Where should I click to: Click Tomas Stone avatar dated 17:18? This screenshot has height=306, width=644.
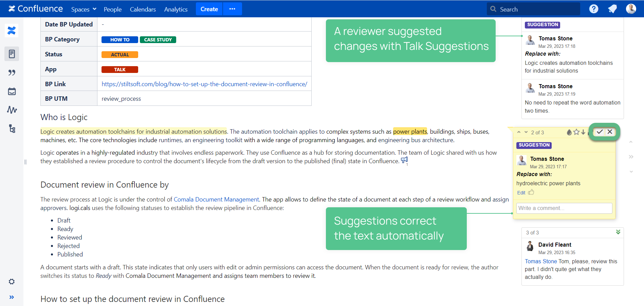530,40
